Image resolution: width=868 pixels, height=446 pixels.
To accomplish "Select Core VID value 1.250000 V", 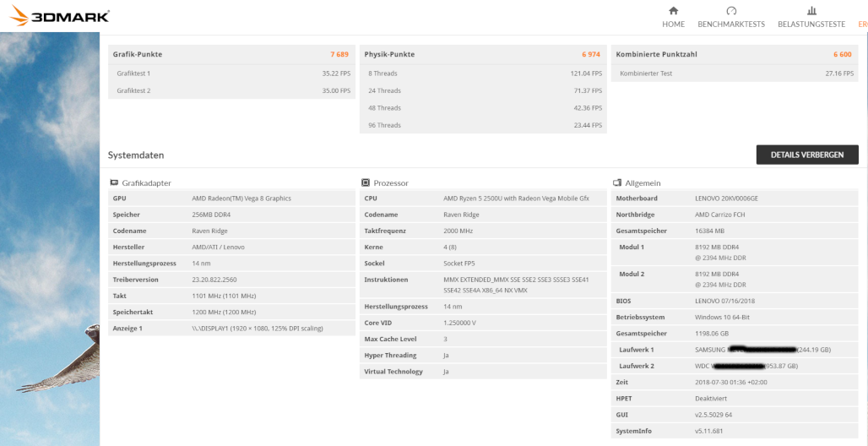I will (460, 323).
